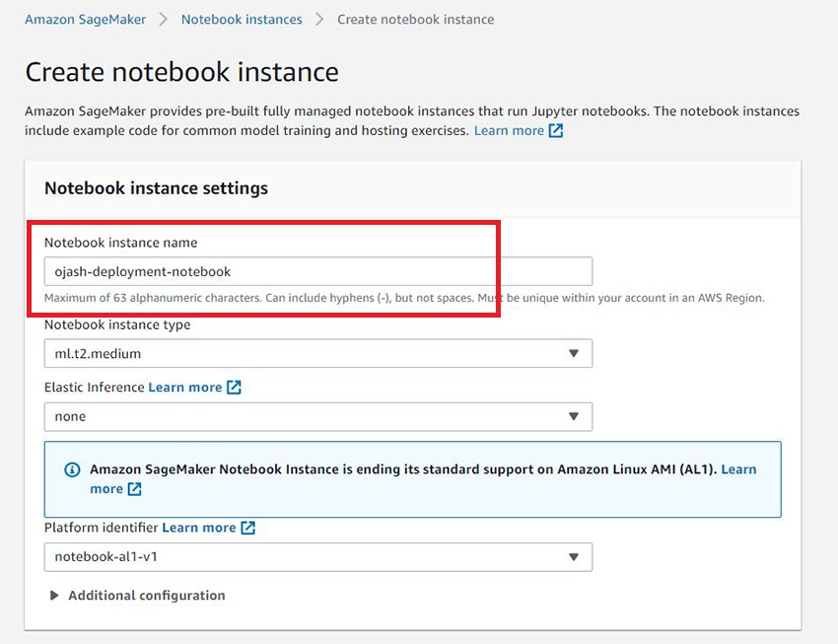Open the Elastic Inference none dropdown

tap(318, 417)
